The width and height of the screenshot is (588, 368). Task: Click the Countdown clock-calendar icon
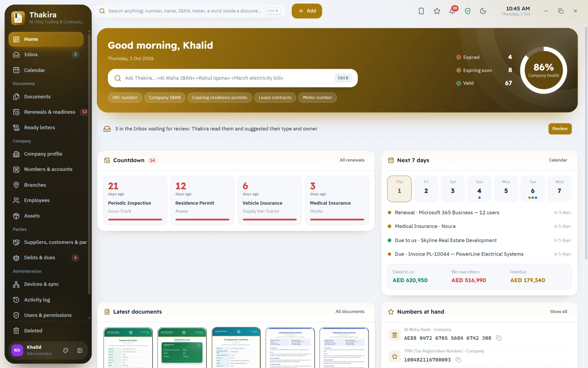(107, 160)
